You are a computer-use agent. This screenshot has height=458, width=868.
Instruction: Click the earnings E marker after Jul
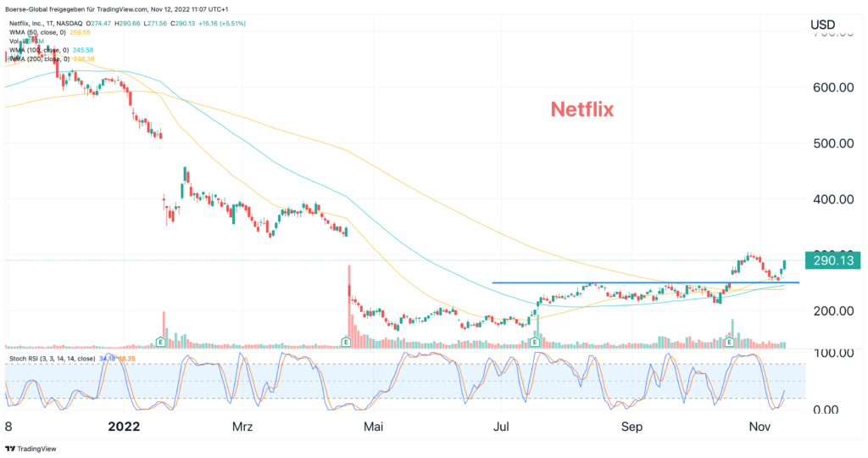[x=535, y=343]
